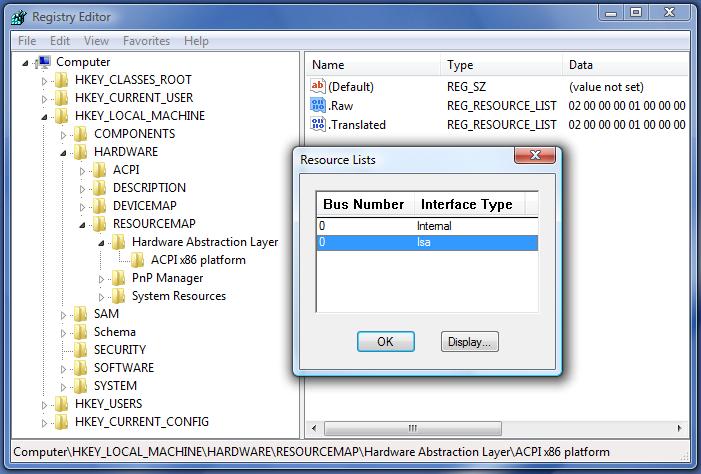Screen dimensions: 701x474
Task: Expand the HKEY_CLASSES_ROOT key
Action: (44, 81)
